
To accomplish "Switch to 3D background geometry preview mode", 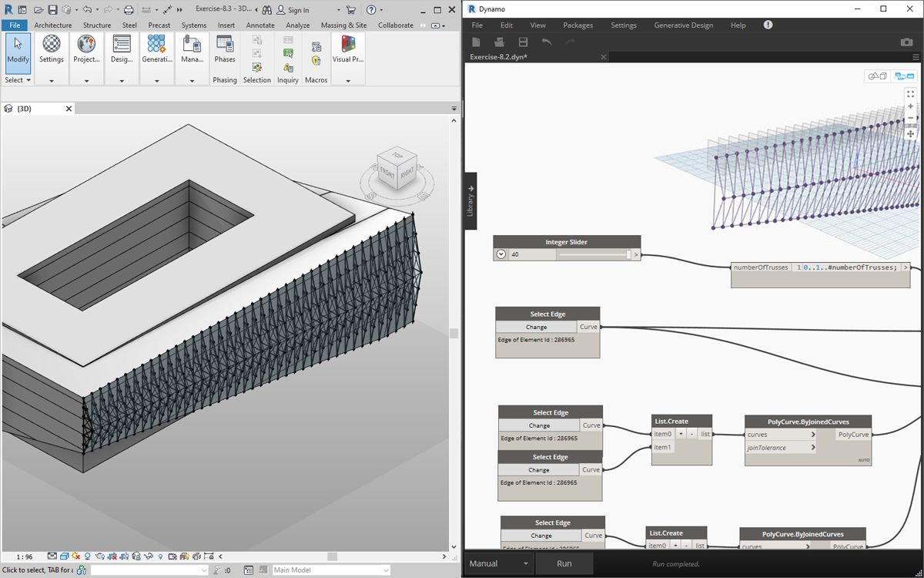I will pyautogui.click(x=877, y=76).
